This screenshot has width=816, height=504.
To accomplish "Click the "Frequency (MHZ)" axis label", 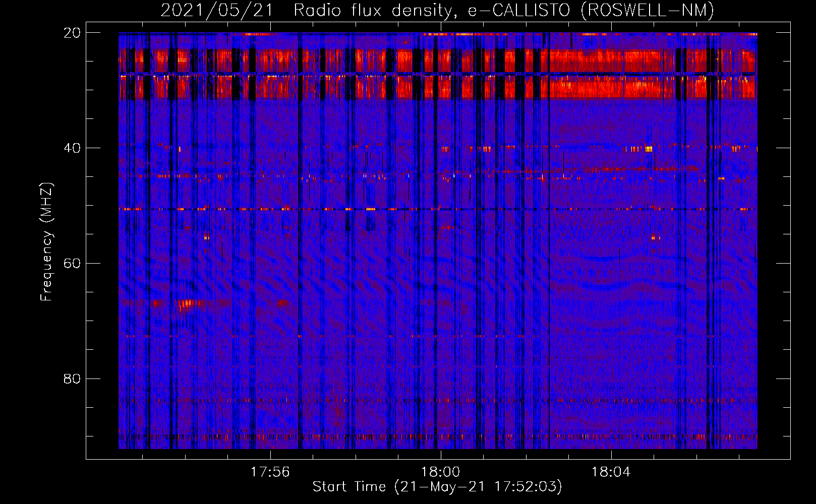I will 46,242.
